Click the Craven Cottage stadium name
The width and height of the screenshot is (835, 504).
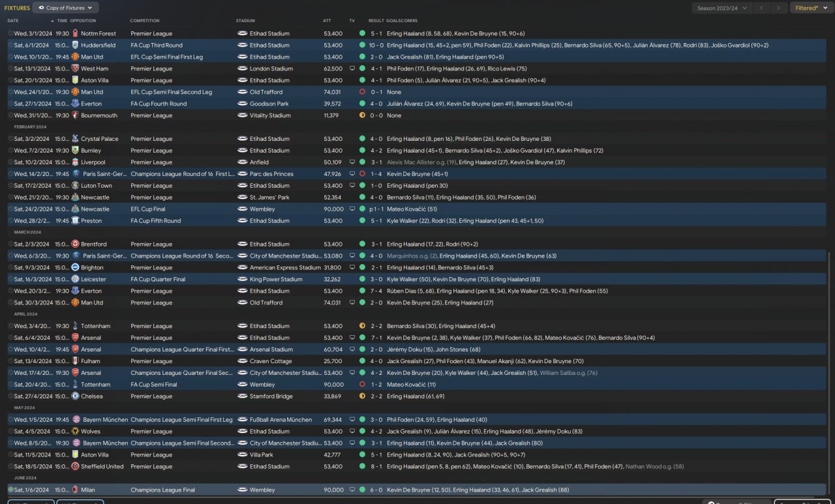click(x=269, y=361)
